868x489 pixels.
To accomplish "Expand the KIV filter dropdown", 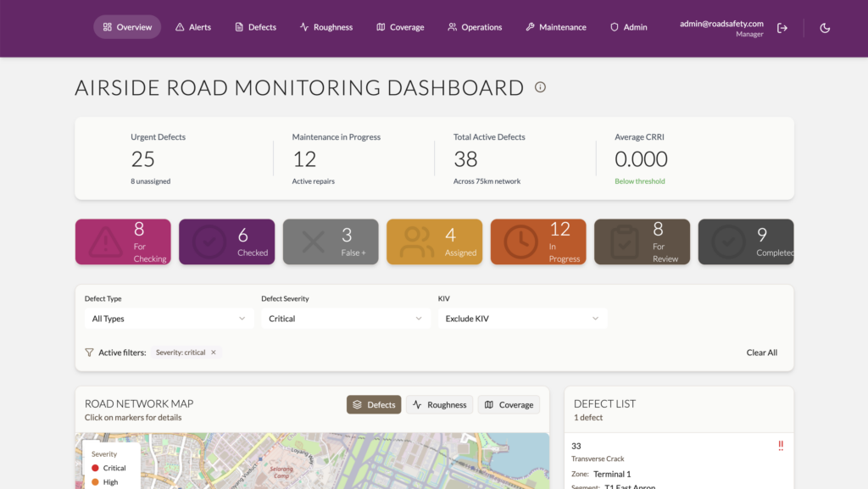I will click(522, 319).
